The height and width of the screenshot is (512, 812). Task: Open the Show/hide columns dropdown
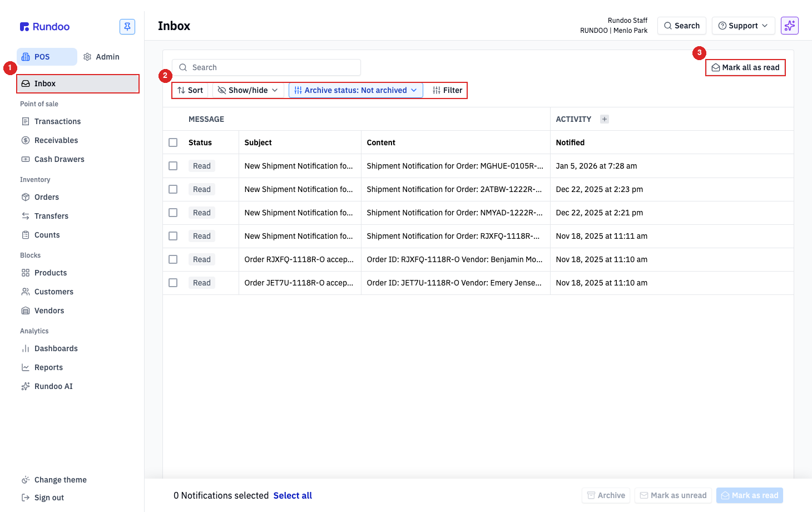click(248, 90)
